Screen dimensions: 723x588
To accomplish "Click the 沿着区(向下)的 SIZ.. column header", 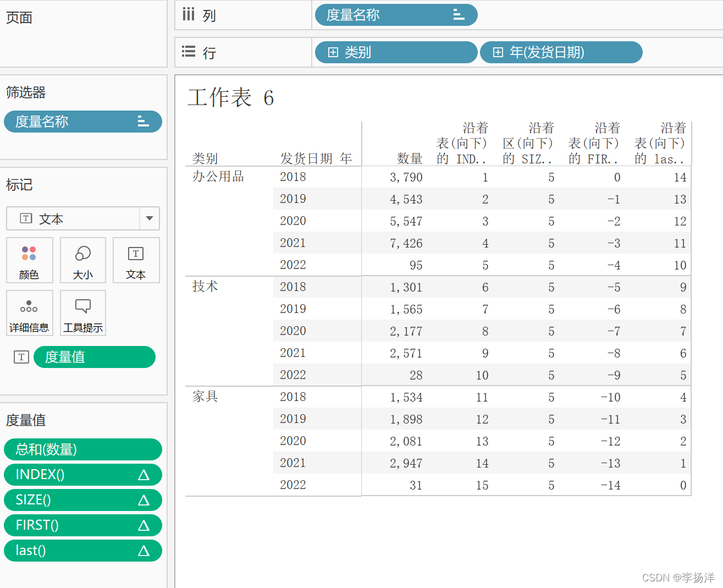I will click(x=528, y=144).
